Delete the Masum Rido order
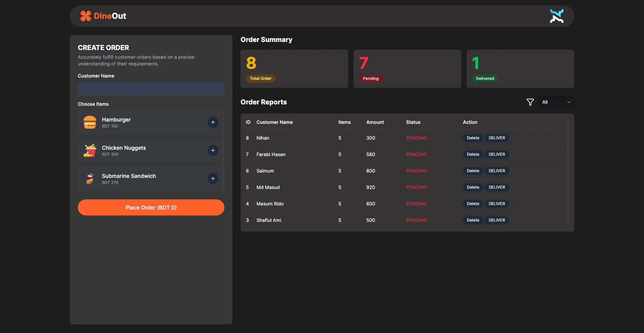Image resolution: width=644 pixels, height=333 pixels. click(473, 204)
